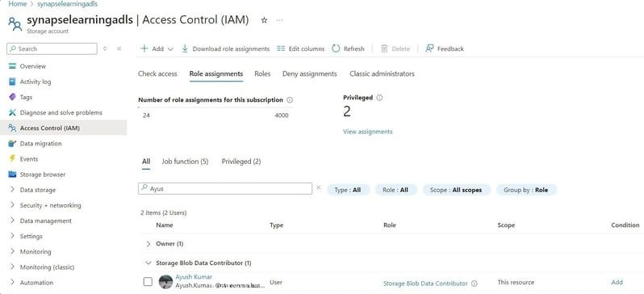Switch to the Deny assignments tab

[310, 74]
